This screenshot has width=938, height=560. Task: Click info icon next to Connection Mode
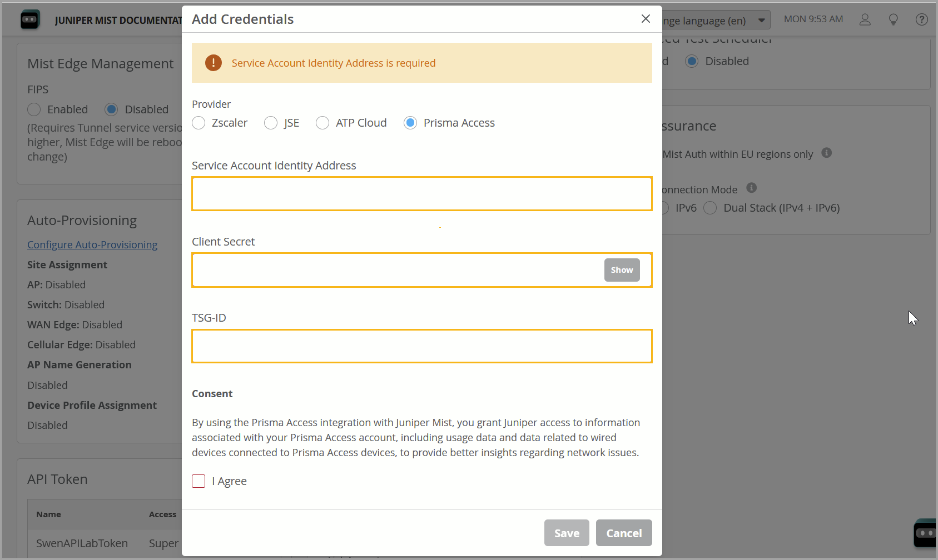pyautogui.click(x=751, y=188)
